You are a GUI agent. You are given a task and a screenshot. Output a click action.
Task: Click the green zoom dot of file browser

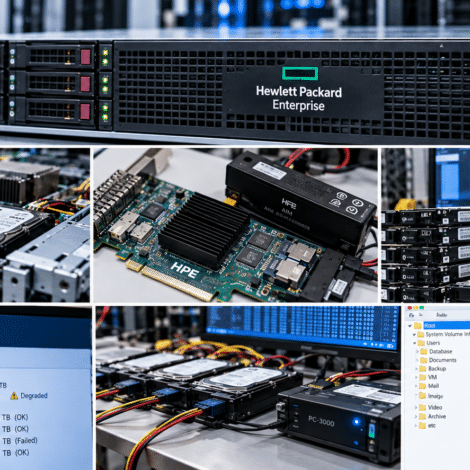click(x=422, y=308)
